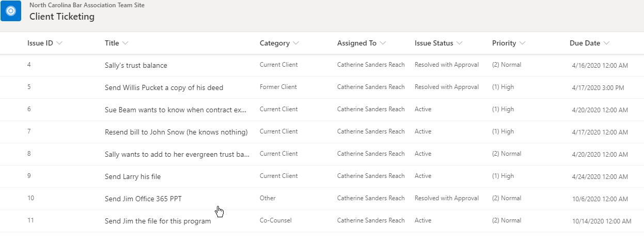Open "Send Willis Pucket a copy of his deed"
The image size is (644, 239).
click(x=164, y=88)
